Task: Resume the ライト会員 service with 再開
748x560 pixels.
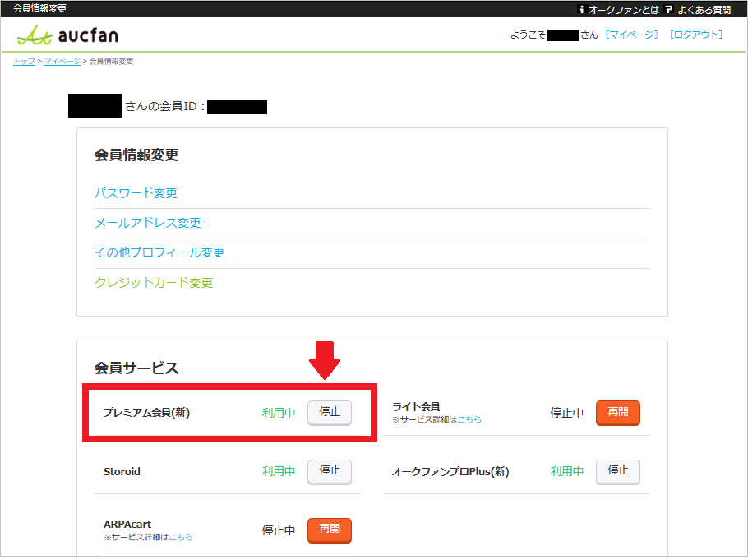Action: [617, 413]
